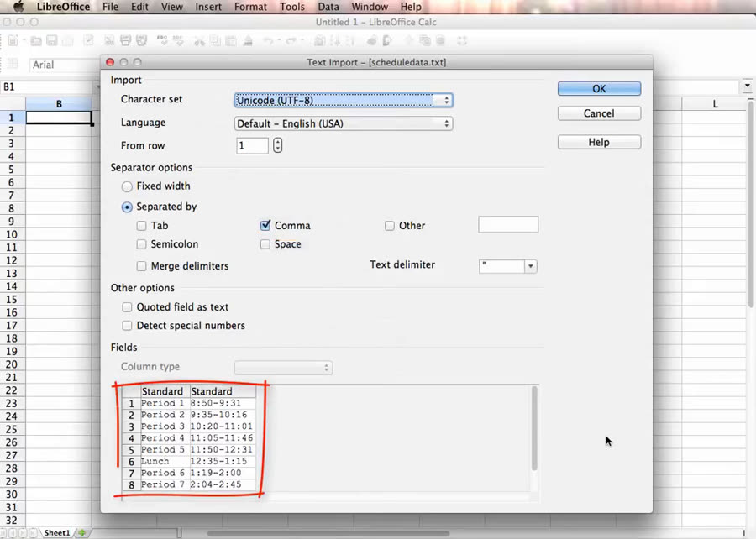Open the File menu

(110, 7)
